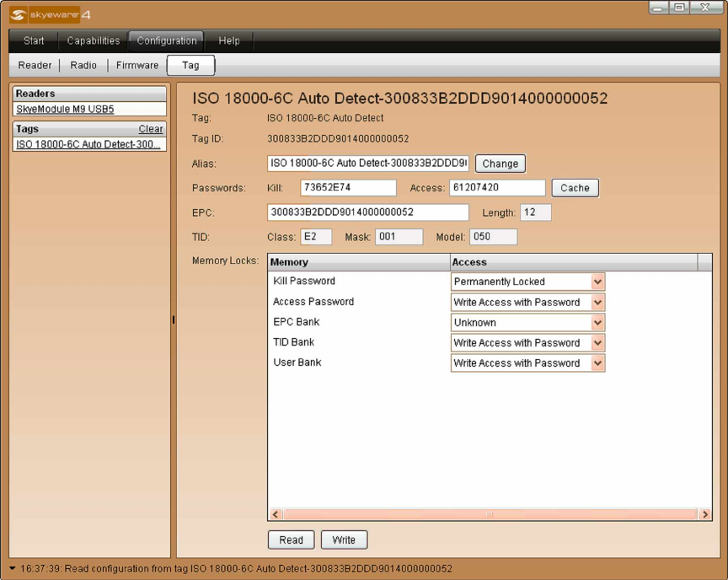Open the SkyeModule M9 USB5 reader link

pyautogui.click(x=65, y=109)
